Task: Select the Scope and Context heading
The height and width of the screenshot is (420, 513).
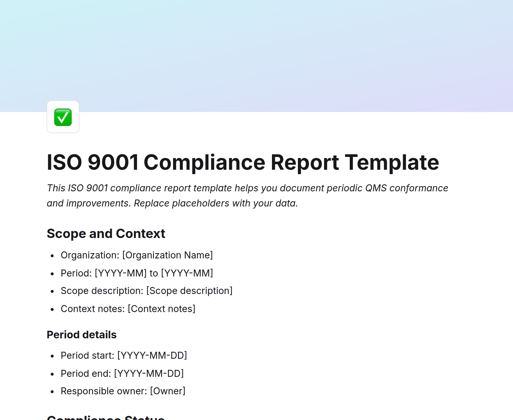Action: 106,234
